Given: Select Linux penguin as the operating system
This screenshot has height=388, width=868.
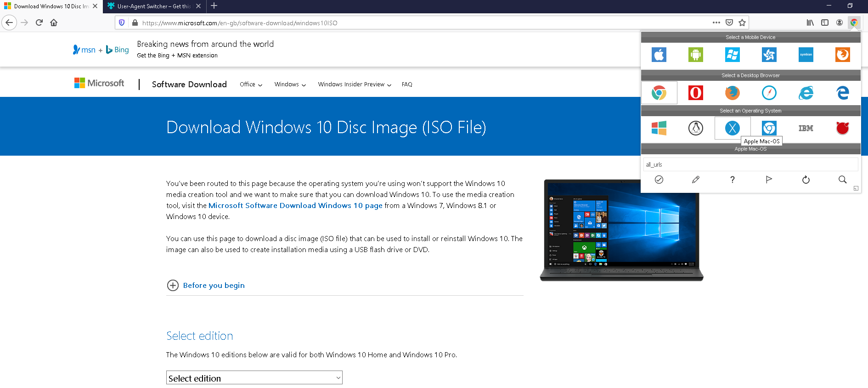Looking at the screenshot, I should pyautogui.click(x=696, y=128).
